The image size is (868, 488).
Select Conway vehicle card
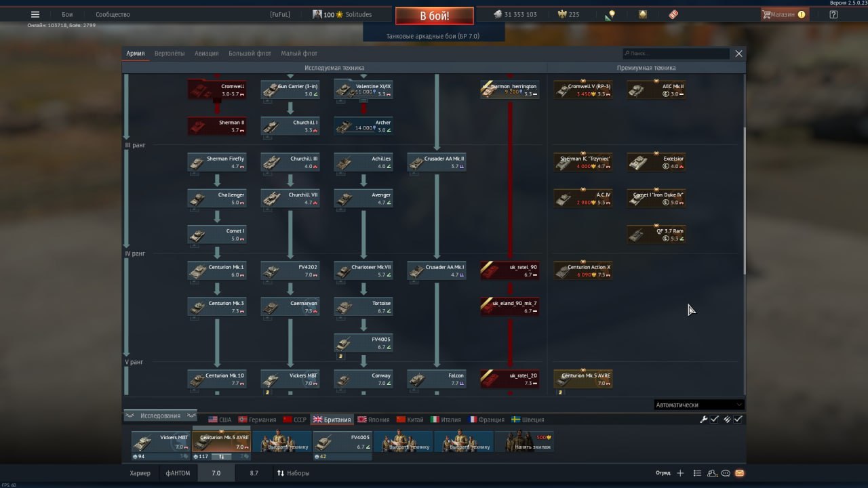pyautogui.click(x=363, y=379)
